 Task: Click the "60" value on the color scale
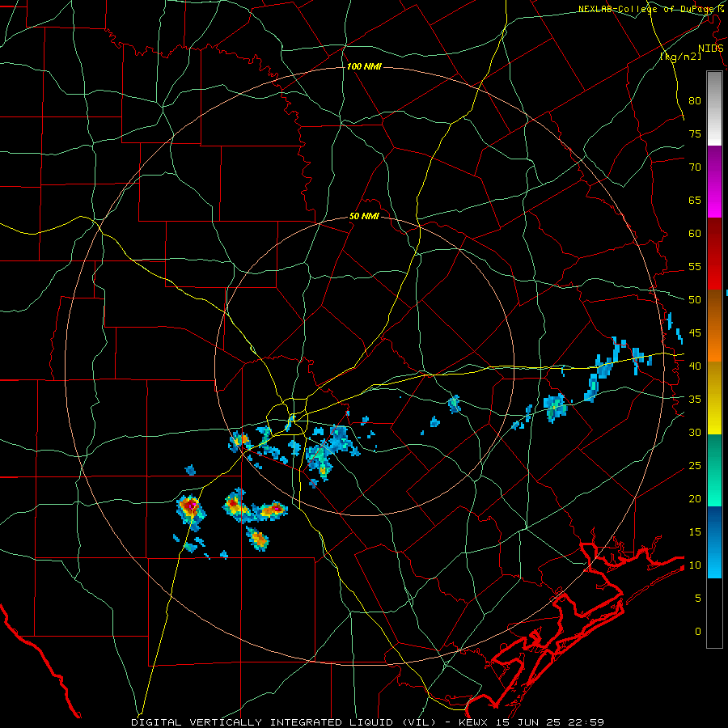coord(695,234)
